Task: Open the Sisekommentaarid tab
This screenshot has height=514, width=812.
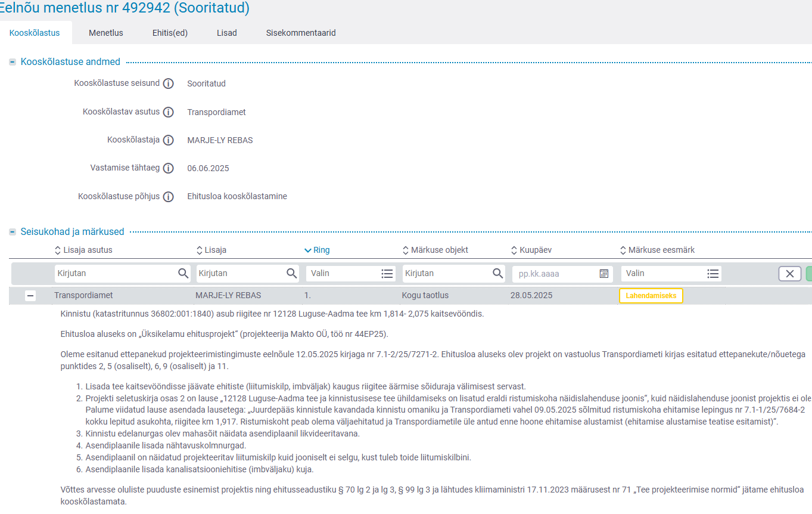Action: (301, 33)
